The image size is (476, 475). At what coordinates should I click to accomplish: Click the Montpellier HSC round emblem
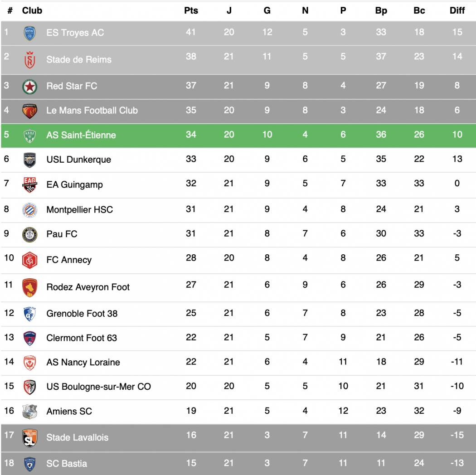(x=29, y=210)
